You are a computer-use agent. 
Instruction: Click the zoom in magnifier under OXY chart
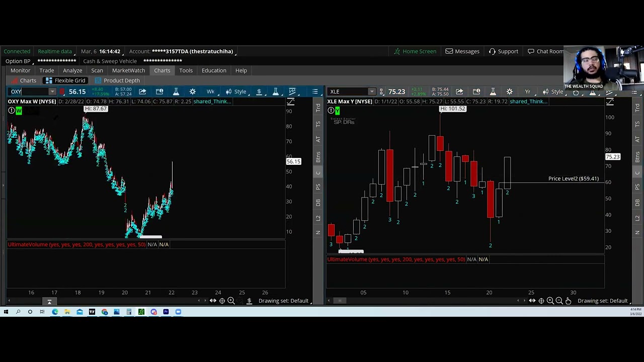click(231, 301)
